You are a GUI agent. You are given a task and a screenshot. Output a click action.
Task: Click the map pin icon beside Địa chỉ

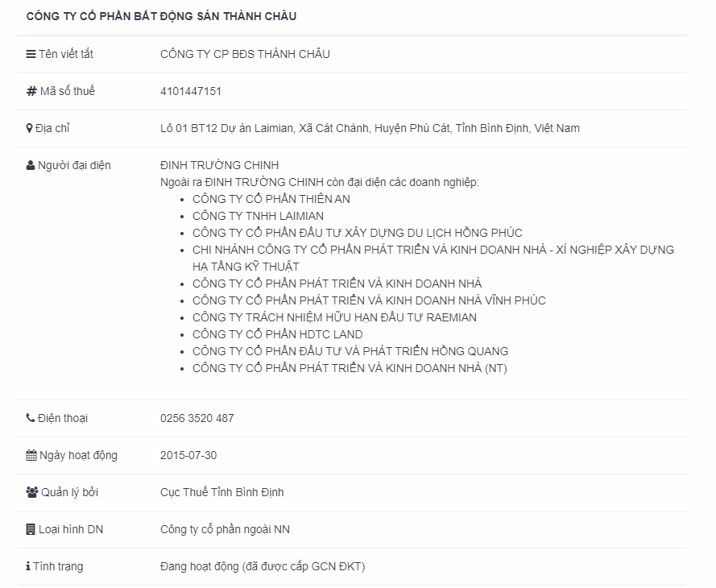[x=30, y=128]
